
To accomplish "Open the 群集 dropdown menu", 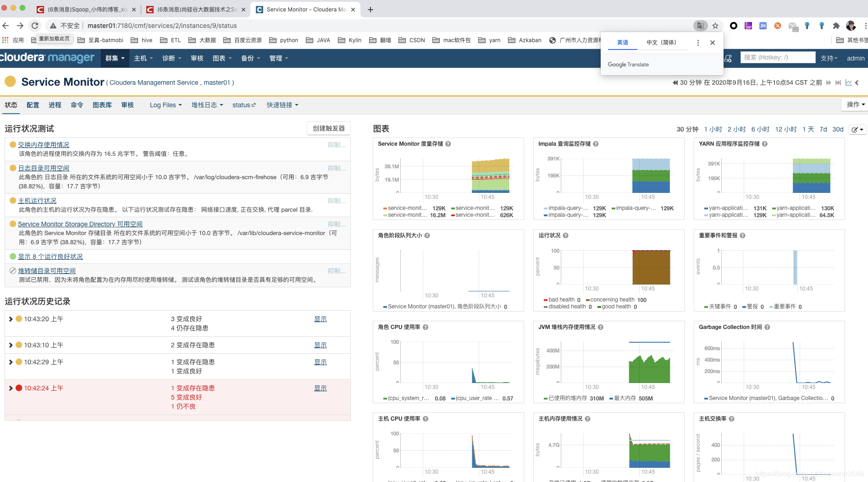I will coord(115,58).
